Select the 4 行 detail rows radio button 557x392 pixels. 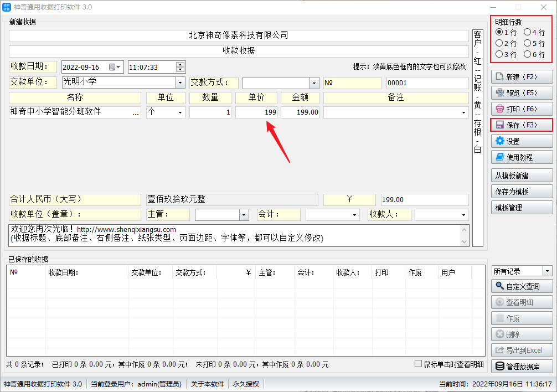[527, 32]
